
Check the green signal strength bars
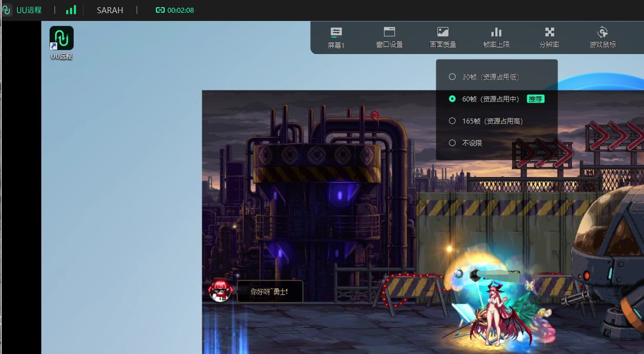click(x=71, y=10)
